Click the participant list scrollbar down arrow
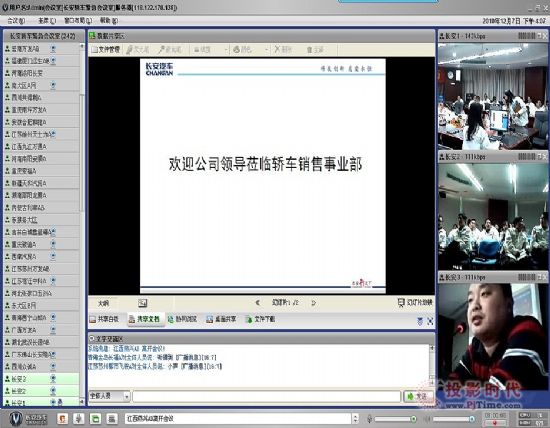The height and width of the screenshot is (428, 550). coord(82,401)
